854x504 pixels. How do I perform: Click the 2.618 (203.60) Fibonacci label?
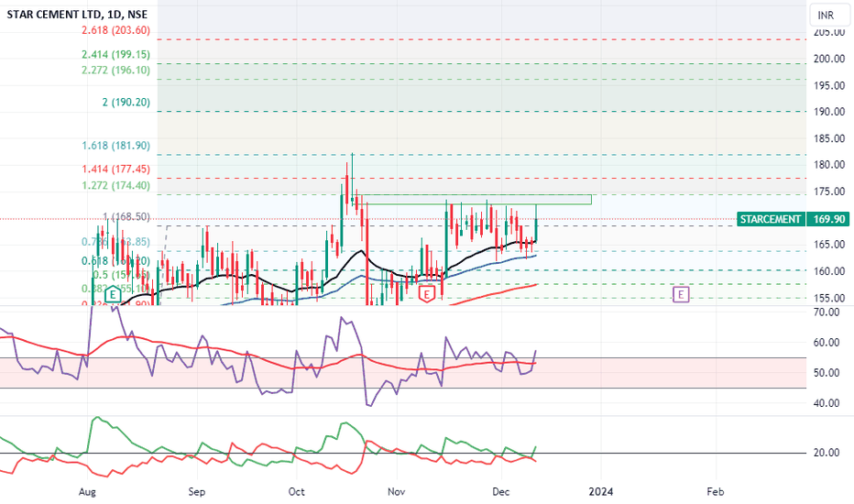[116, 30]
